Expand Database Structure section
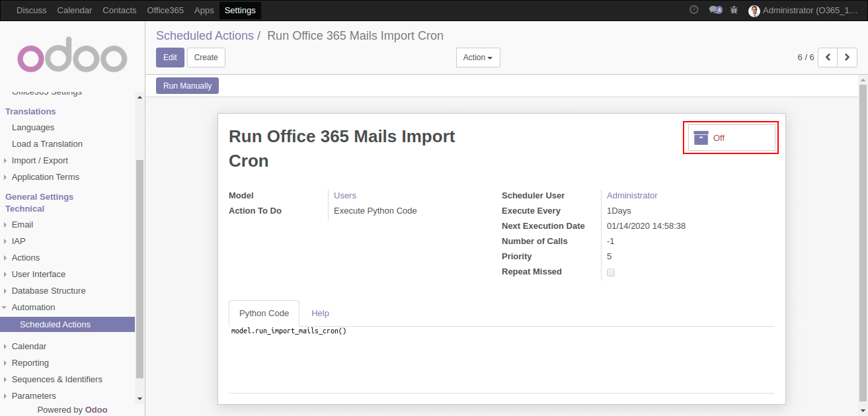The width and height of the screenshot is (868, 416). tap(48, 291)
